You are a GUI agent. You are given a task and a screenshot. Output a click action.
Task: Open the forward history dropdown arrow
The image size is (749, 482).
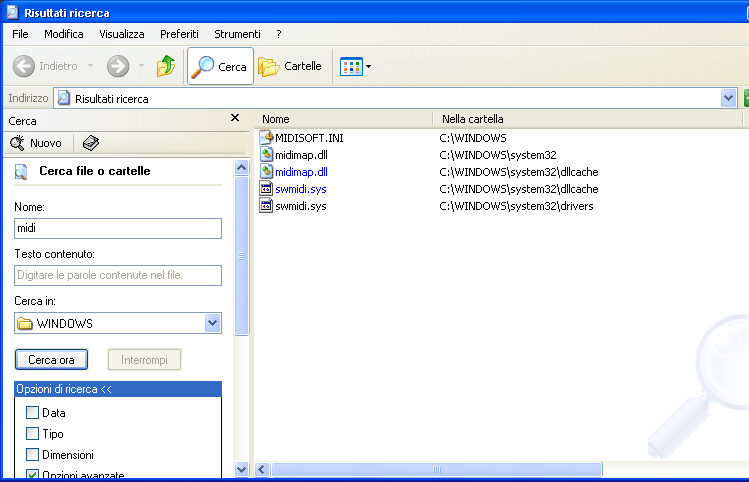point(141,66)
